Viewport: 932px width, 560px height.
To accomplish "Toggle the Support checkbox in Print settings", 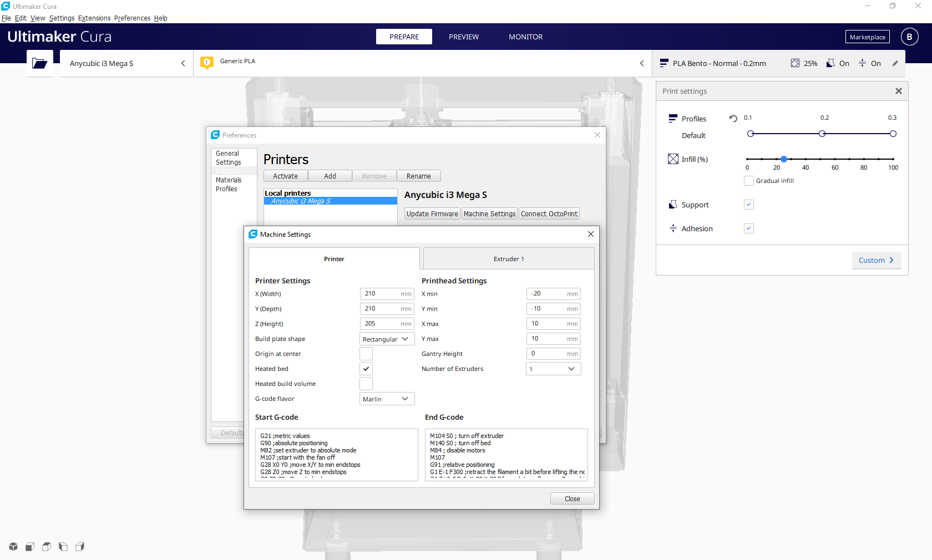I will tap(749, 205).
